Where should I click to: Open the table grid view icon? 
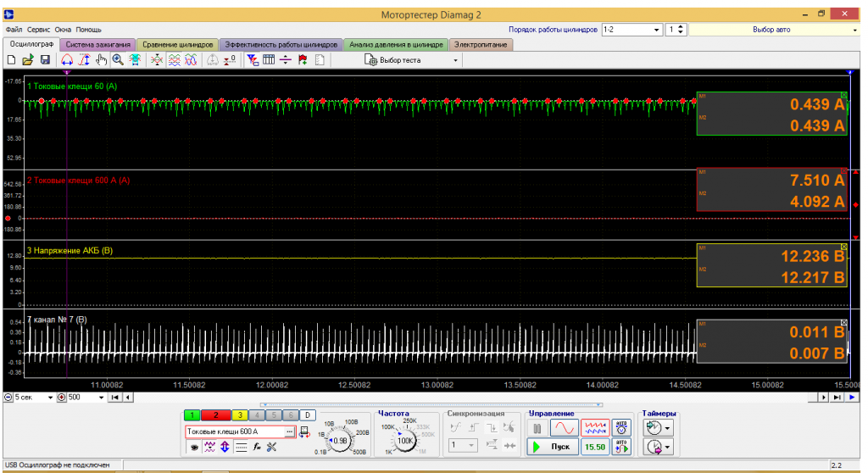click(x=269, y=60)
